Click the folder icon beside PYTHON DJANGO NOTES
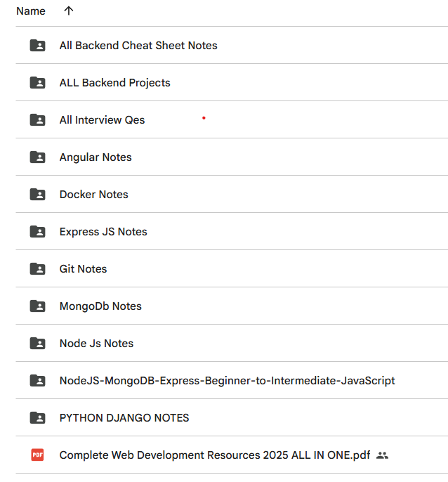Viewport: 448px width, 482px height. pos(37,418)
